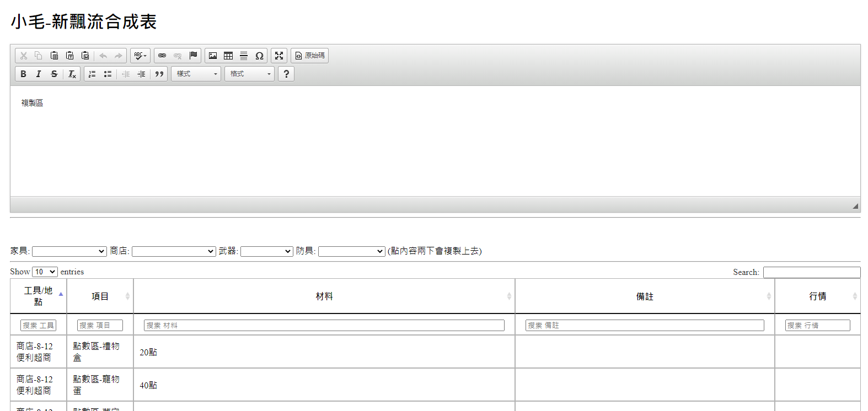Insert special character with omega icon
The width and height of the screenshot is (868, 411).
point(259,56)
